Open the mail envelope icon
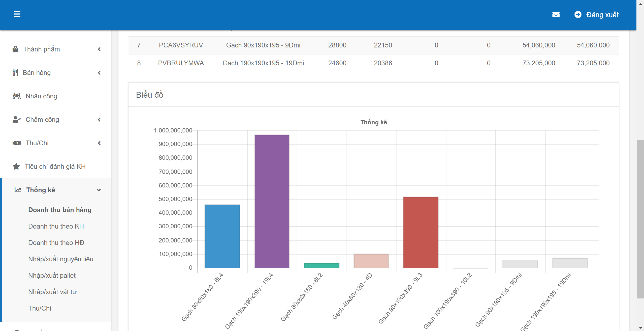644x331 pixels. click(556, 15)
